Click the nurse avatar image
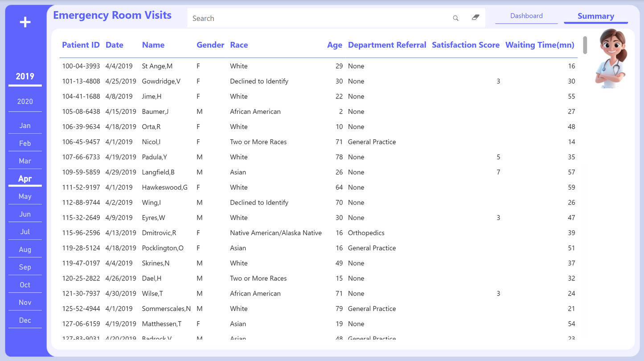644x361 pixels. point(611,58)
